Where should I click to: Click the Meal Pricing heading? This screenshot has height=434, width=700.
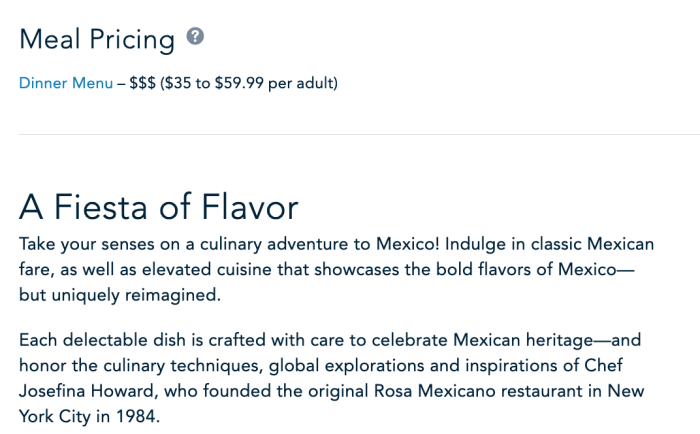97,39
